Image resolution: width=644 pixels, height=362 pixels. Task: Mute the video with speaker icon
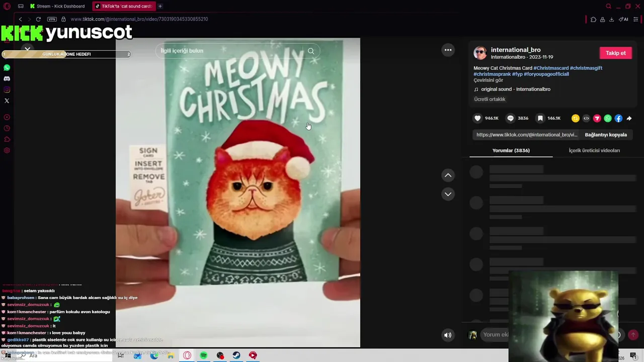(x=448, y=335)
